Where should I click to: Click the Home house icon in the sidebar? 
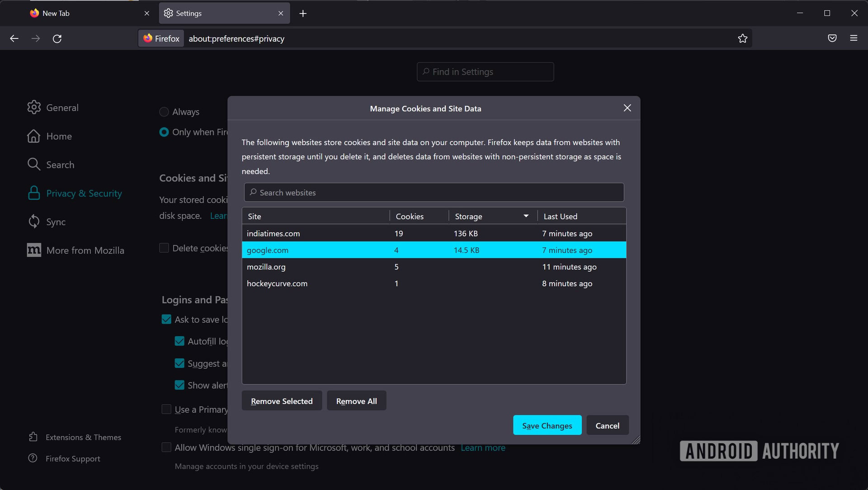[34, 136]
